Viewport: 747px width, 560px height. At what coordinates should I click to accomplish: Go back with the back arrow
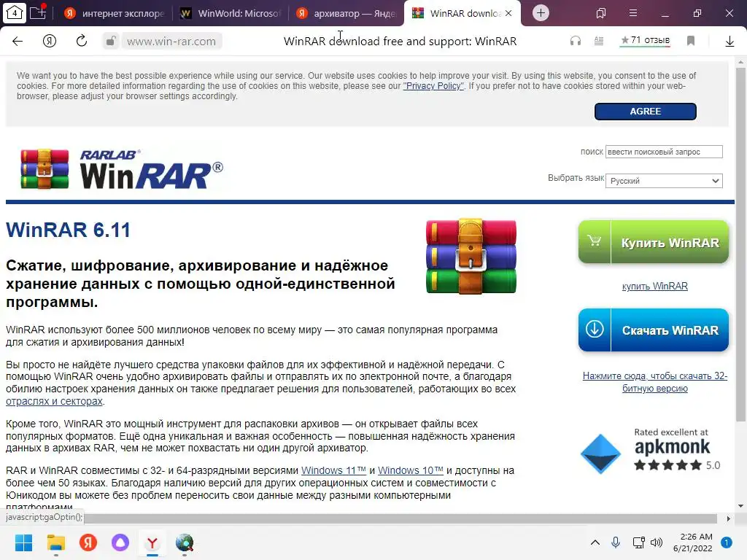pos(18,41)
